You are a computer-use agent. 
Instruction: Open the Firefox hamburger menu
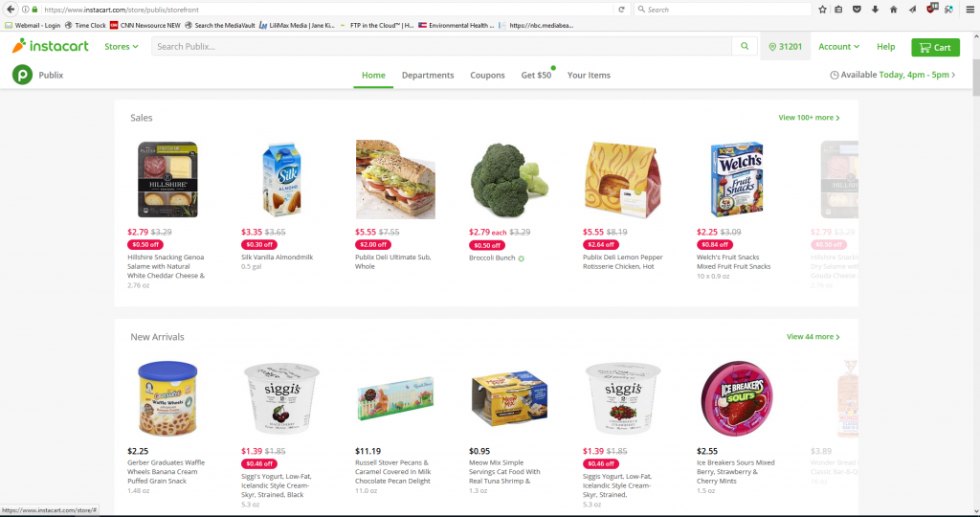tap(970, 10)
